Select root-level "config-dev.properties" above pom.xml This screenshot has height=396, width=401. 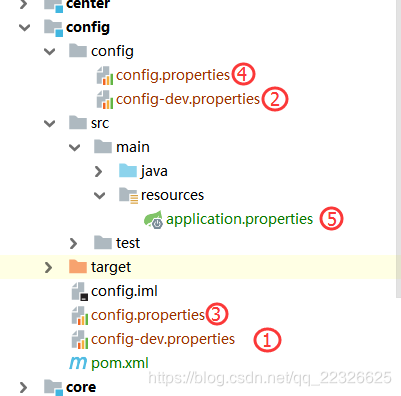click(x=163, y=340)
